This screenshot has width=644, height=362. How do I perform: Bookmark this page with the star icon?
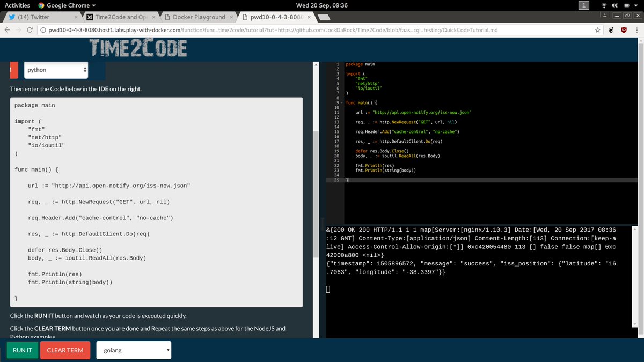597,30
